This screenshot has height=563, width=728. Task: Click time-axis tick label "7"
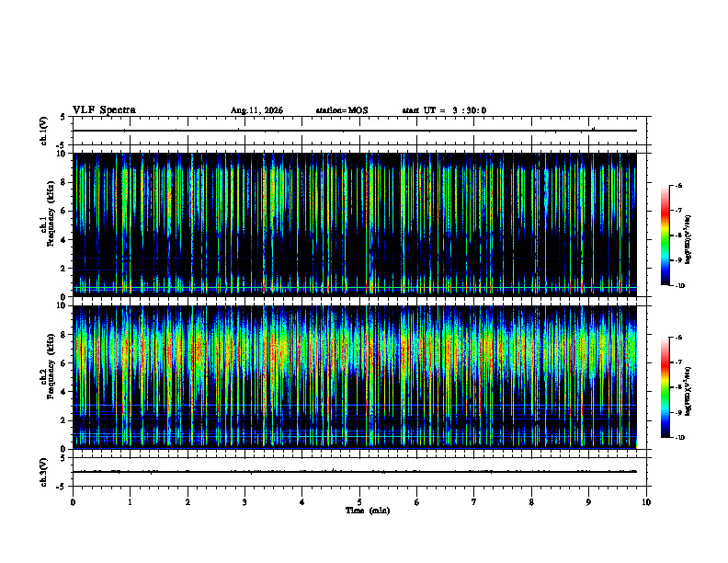[474, 502]
